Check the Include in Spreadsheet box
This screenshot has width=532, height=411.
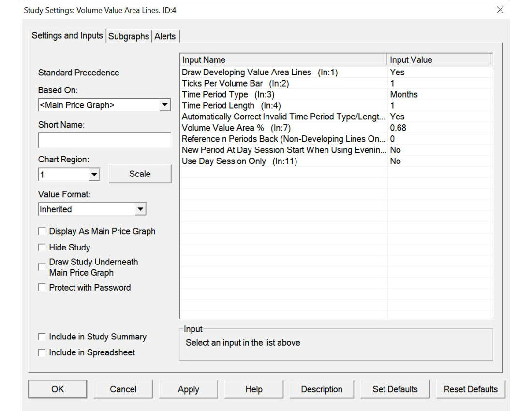point(42,353)
